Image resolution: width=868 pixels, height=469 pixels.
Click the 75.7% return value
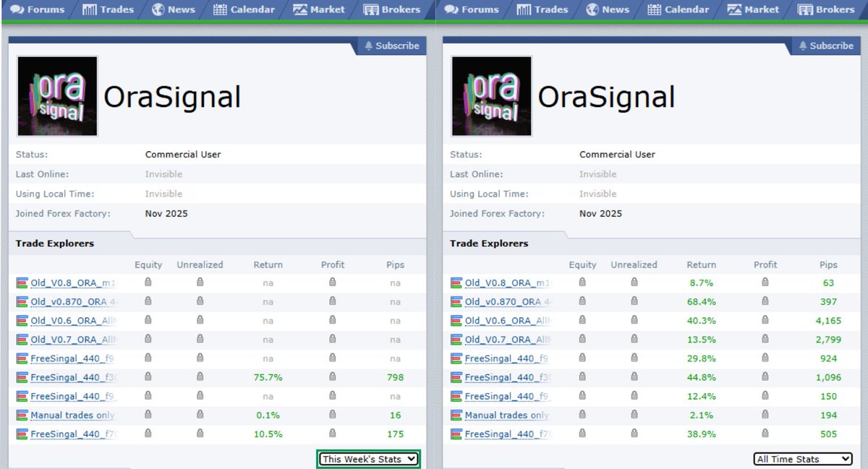[268, 377]
